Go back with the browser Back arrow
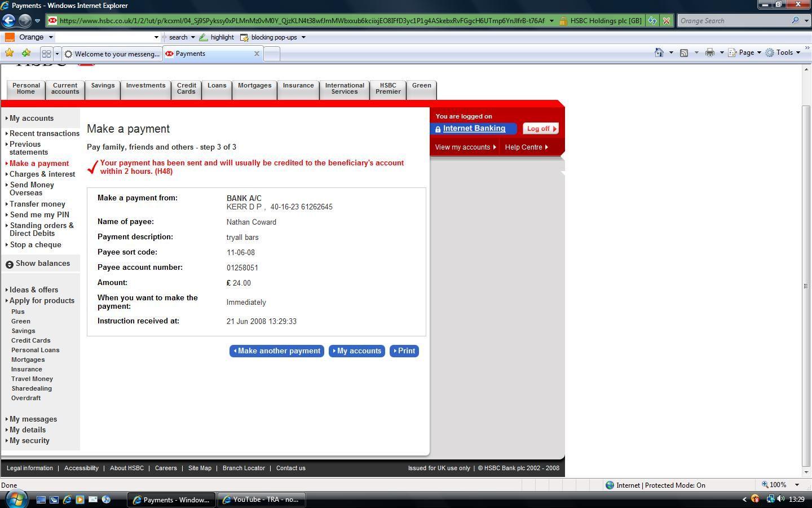The width and height of the screenshot is (812, 508). [x=8, y=20]
